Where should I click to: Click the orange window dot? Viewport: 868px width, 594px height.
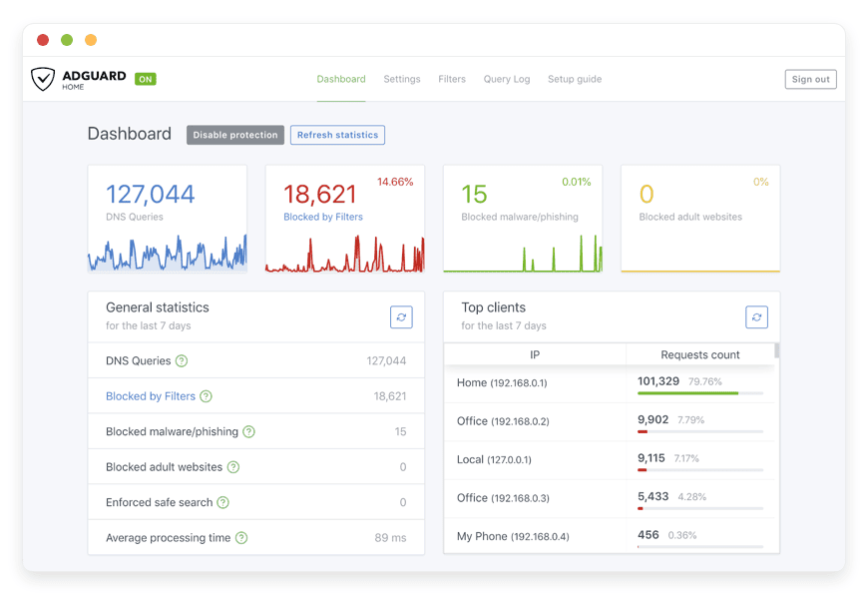click(91, 40)
